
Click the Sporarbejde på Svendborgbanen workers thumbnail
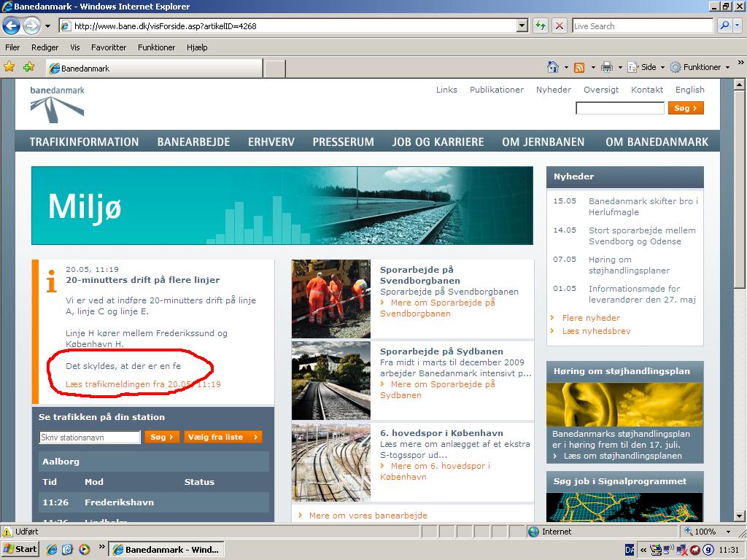(x=331, y=298)
